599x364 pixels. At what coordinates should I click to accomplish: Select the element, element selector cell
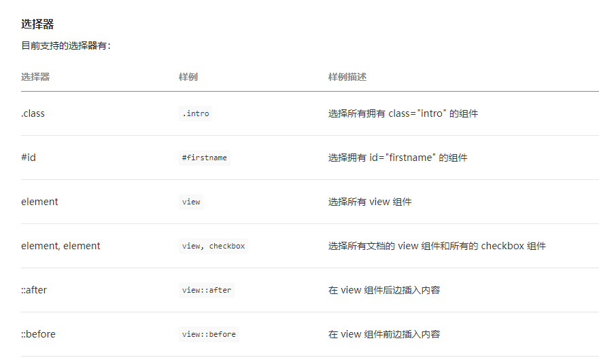(61, 246)
